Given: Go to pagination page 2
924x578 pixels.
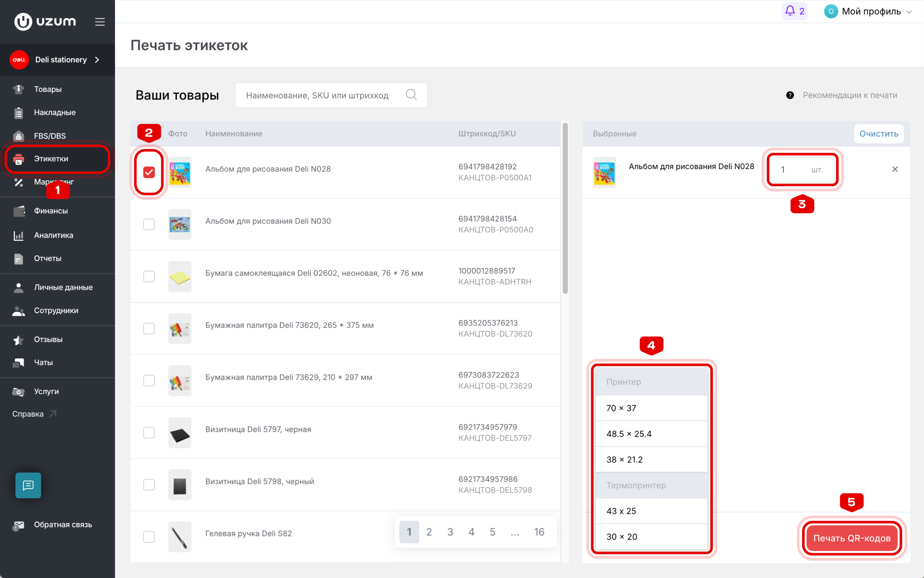Looking at the screenshot, I should (x=429, y=532).
